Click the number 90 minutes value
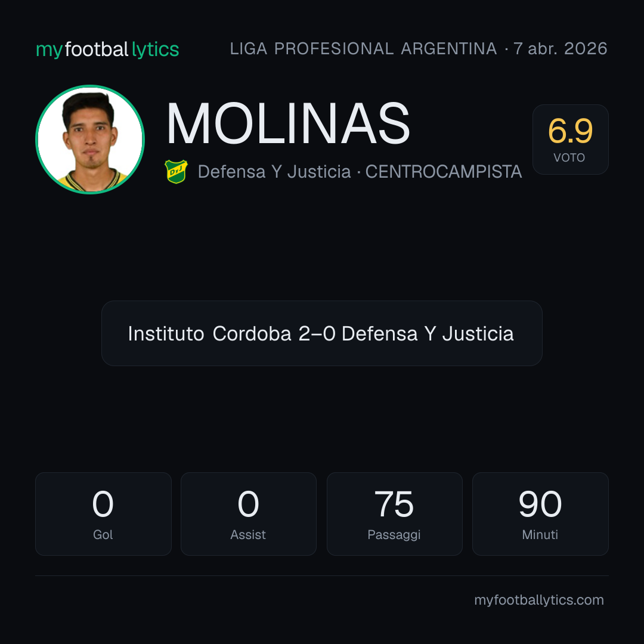The image size is (644, 644). pos(540,504)
